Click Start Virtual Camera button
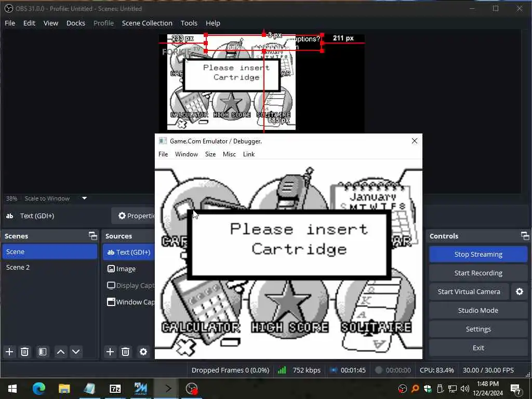The image size is (532, 399). pos(469,291)
